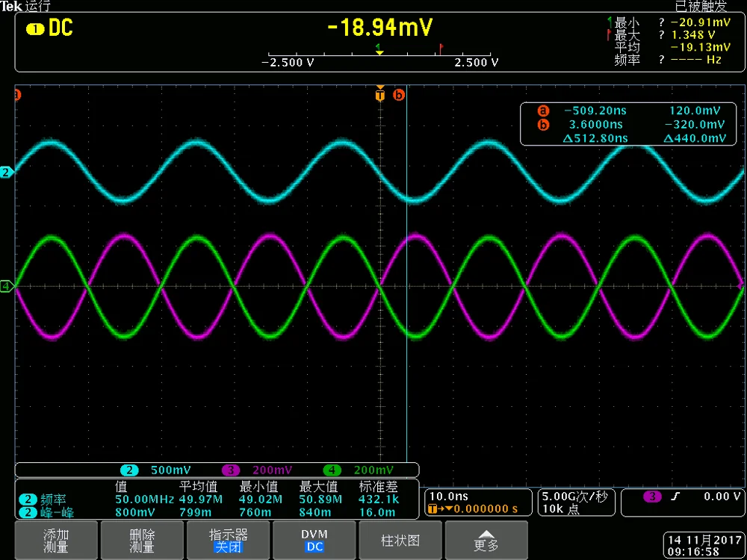747x560 pixels.
Task: Click the 5.00G次/秒 sample rate readout
Action: [574, 497]
